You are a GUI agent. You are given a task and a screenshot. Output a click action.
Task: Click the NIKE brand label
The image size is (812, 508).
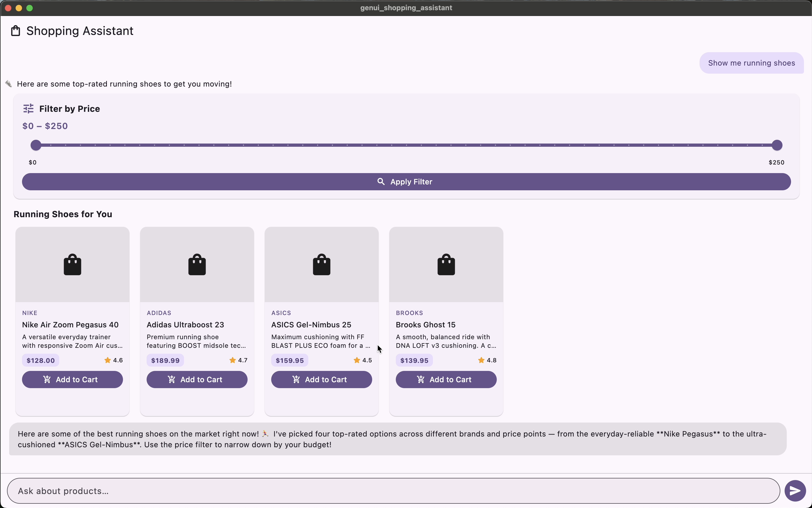pyautogui.click(x=30, y=313)
